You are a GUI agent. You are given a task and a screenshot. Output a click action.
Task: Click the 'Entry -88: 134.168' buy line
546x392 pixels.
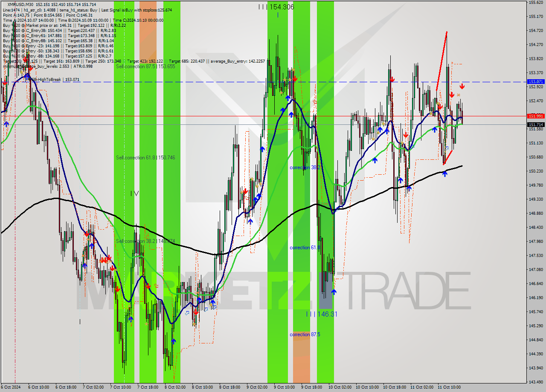[x=57, y=56]
